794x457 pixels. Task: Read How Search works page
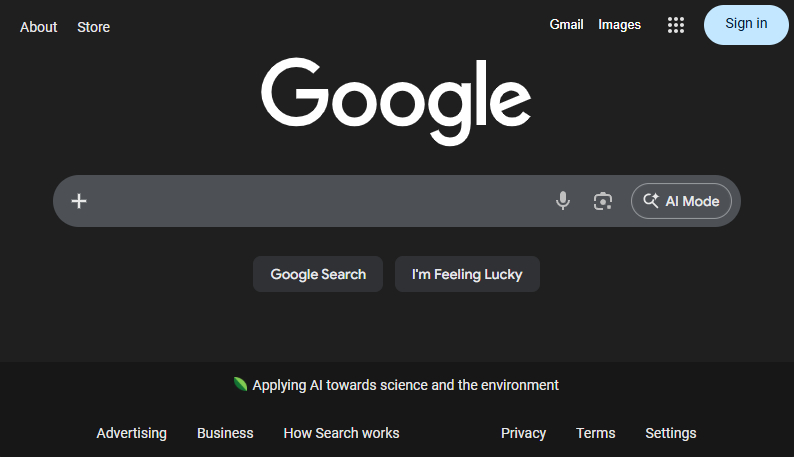tap(341, 433)
